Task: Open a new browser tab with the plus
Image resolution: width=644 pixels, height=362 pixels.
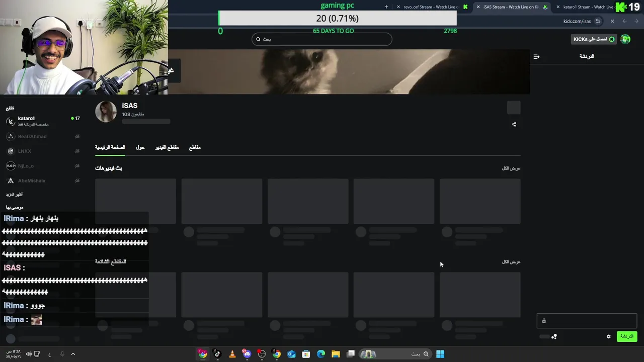Action: (x=386, y=7)
